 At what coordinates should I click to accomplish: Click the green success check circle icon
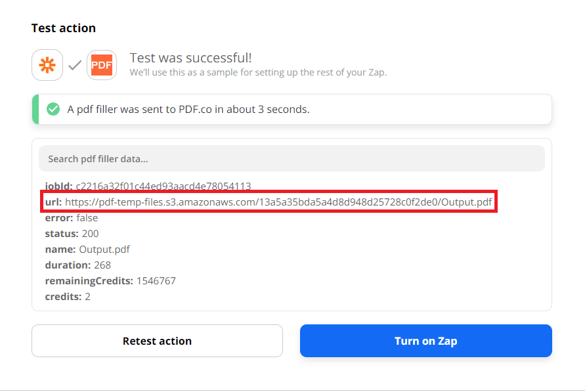click(x=53, y=109)
